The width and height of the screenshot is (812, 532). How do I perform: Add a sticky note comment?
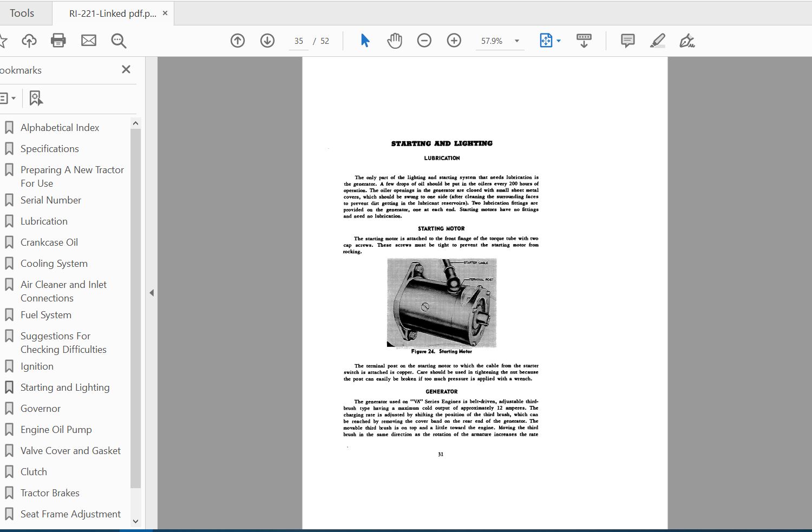627,41
